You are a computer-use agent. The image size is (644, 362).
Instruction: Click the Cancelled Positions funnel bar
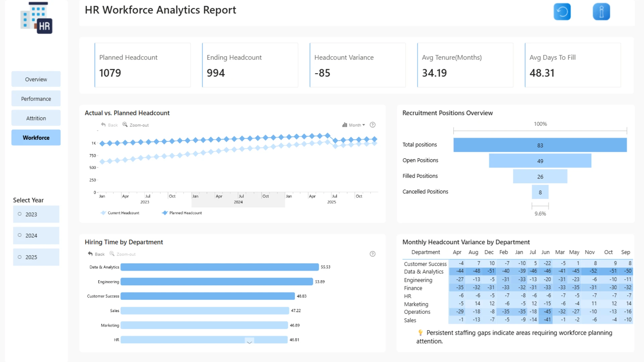coord(540,192)
